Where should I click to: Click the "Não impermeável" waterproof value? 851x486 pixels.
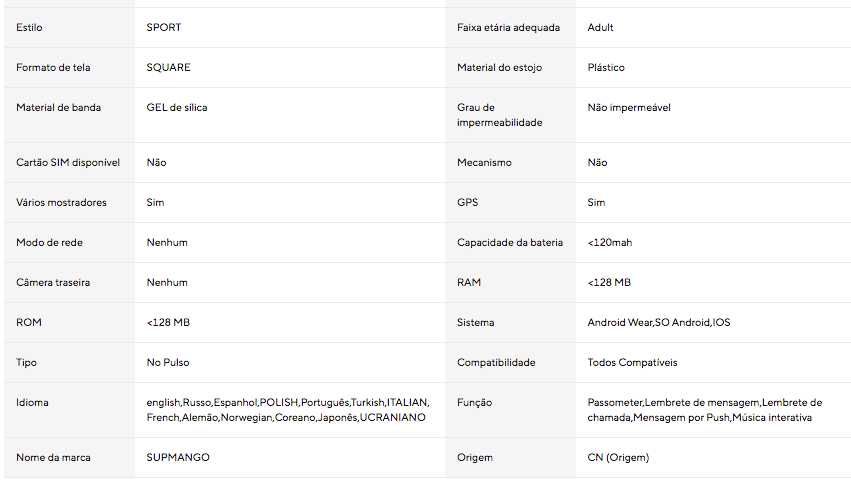[629, 108]
